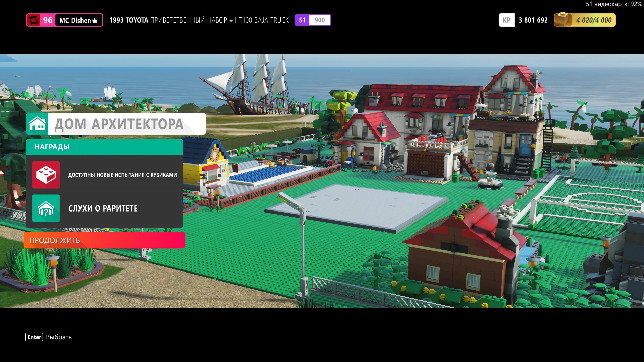Screen dimensions: 644x362
Task: Select Доступны новые испытания с кубиками entry
Action: 122,175
